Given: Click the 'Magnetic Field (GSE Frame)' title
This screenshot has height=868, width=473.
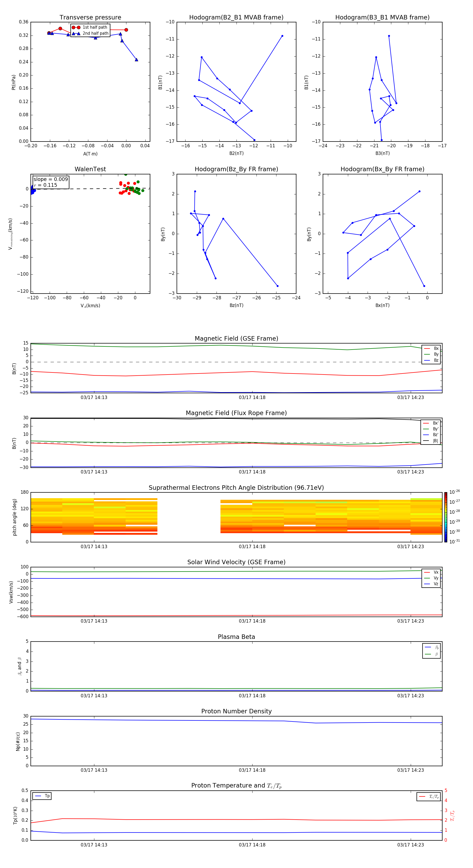Looking at the screenshot, I should click(236, 339).
